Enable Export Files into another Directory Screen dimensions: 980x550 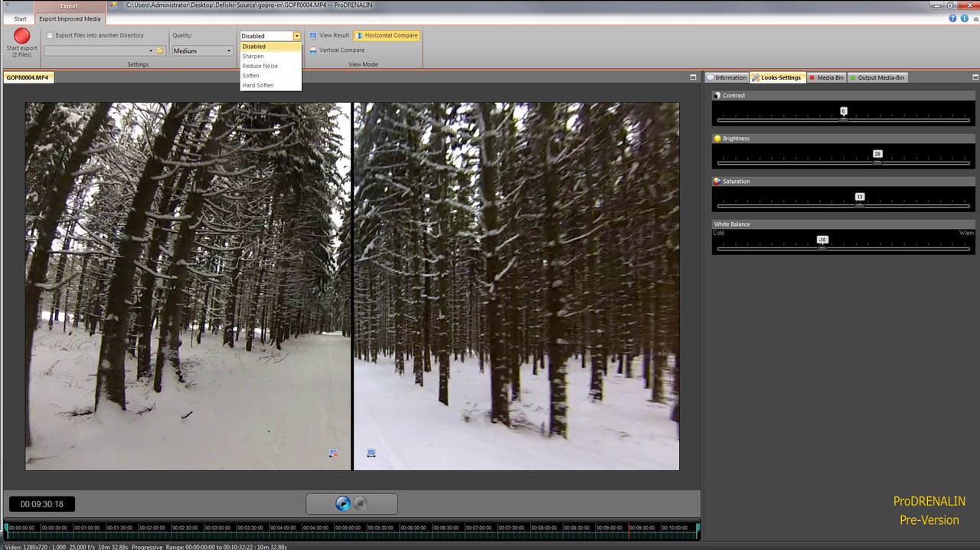click(50, 35)
